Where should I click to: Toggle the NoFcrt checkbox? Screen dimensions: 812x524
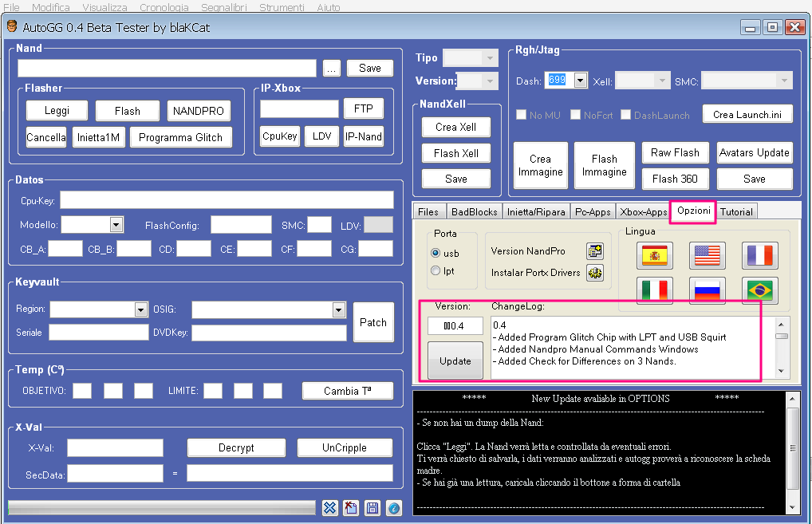(x=575, y=114)
